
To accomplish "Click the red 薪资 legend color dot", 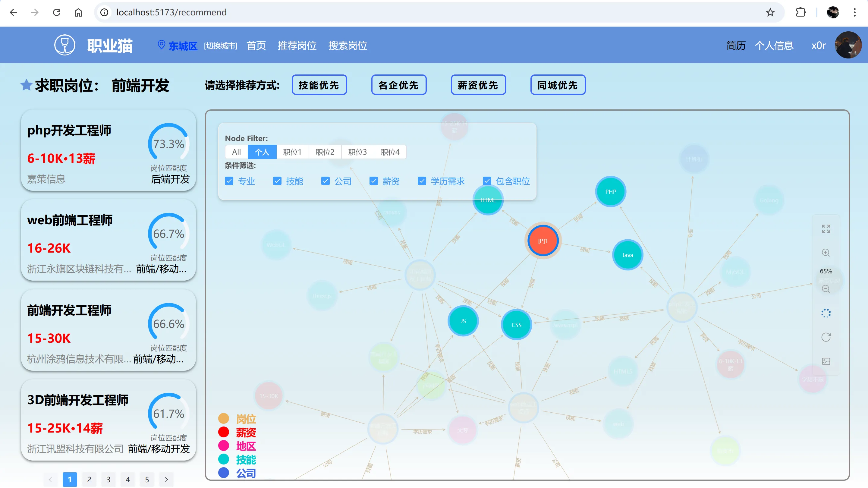I will pos(224,432).
